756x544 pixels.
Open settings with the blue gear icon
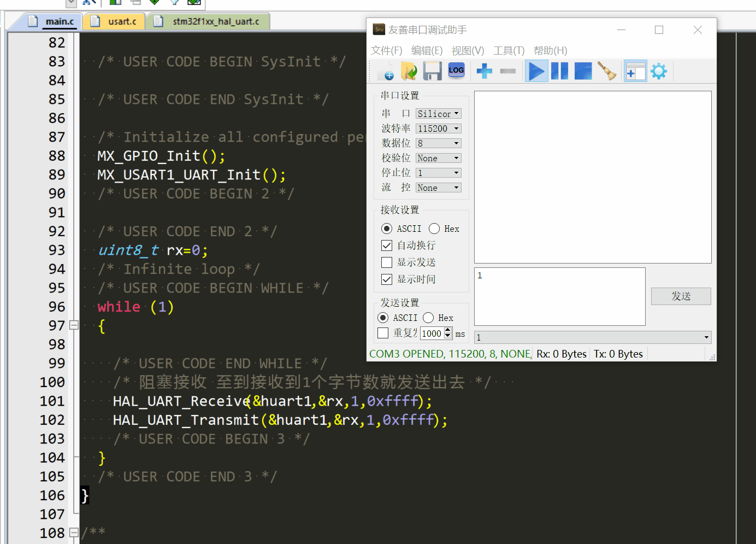tap(659, 71)
